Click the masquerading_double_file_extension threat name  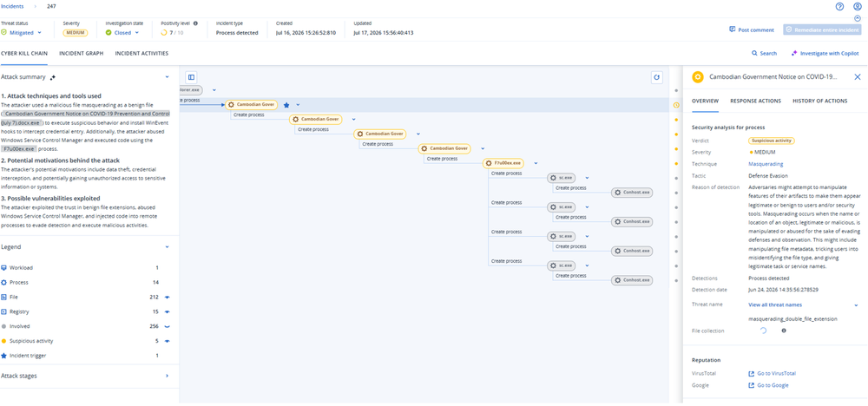(792, 318)
